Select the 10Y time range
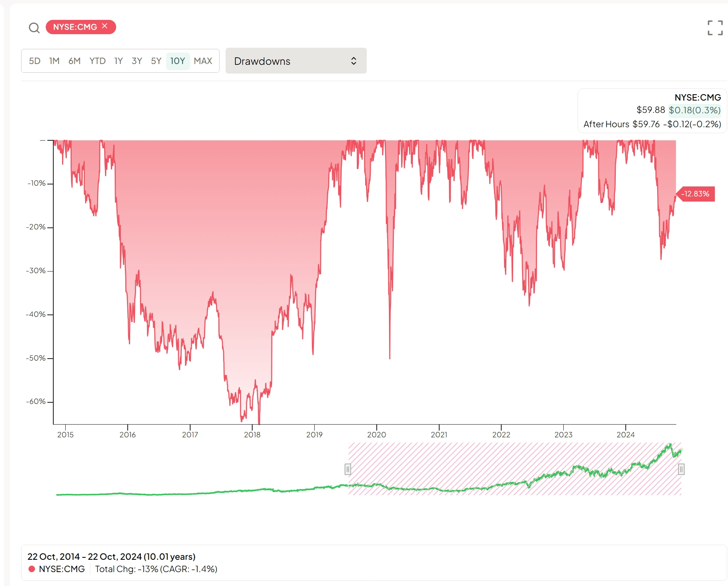Screen dimensions: 728x586 (178, 61)
